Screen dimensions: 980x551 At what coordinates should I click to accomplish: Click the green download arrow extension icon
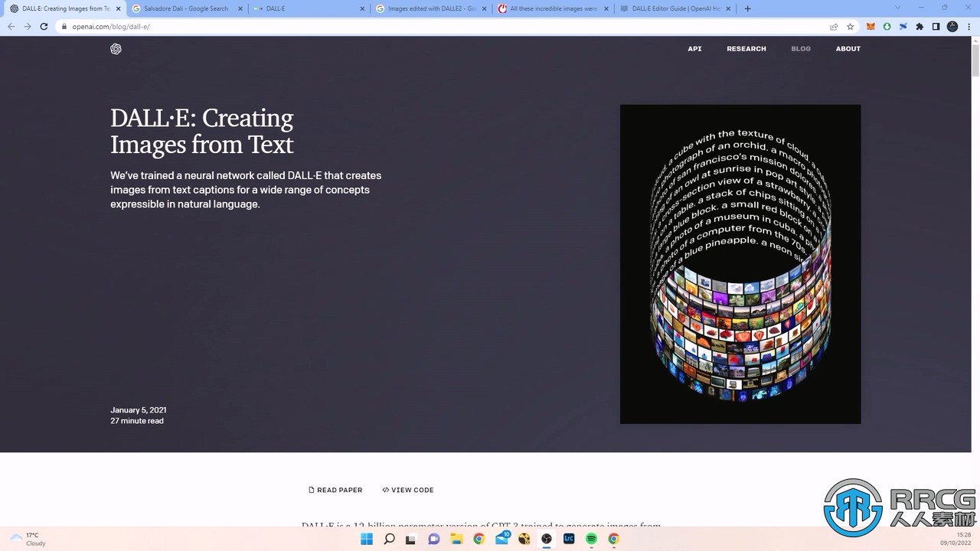pyautogui.click(x=887, y=26)
